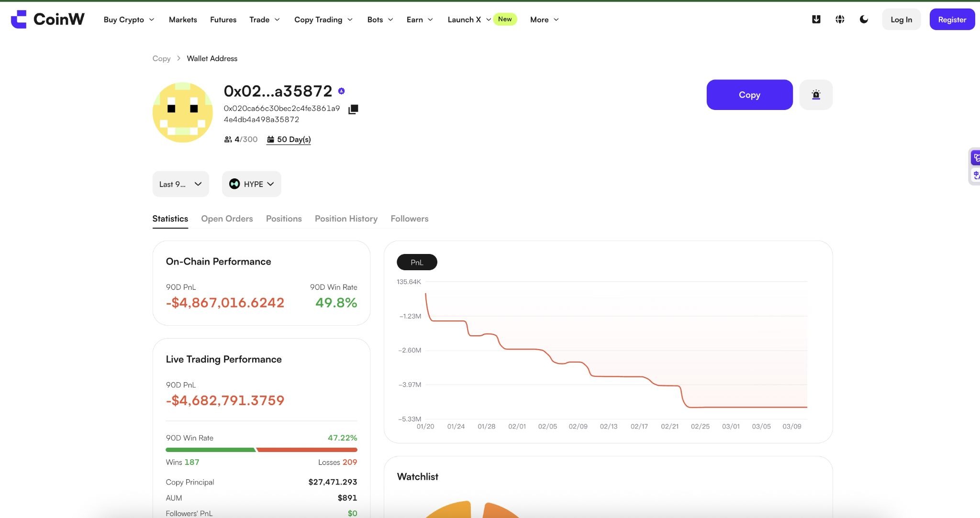Click the alert siren button beside Copy
The image size is (980, 518).
(816, 95)
